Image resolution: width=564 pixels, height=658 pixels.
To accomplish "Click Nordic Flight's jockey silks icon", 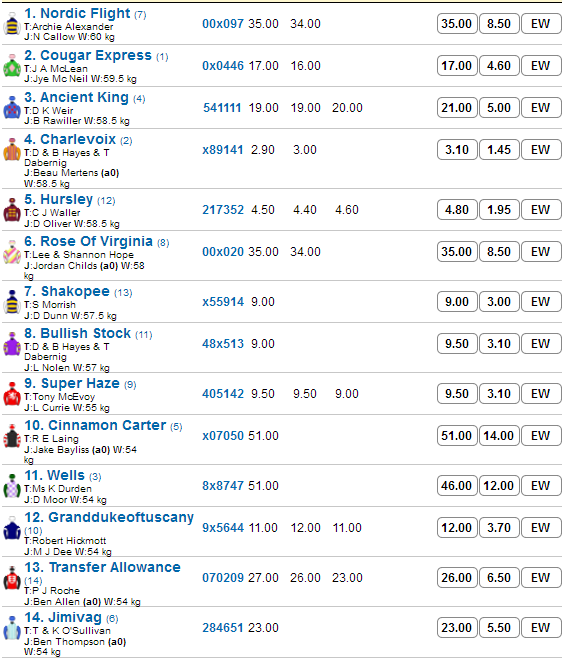I will pyautogui.click(x=12, y=24).
